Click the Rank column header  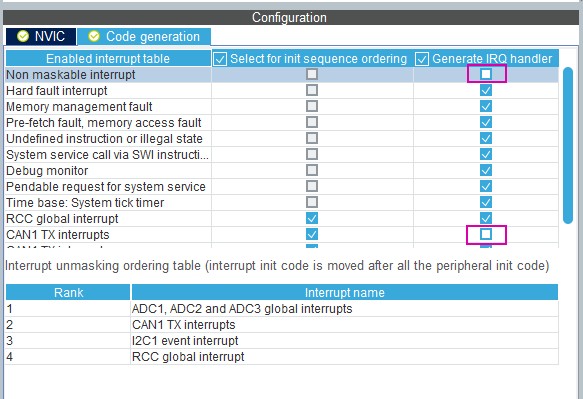pyautogui.click(x=68, y=292)
